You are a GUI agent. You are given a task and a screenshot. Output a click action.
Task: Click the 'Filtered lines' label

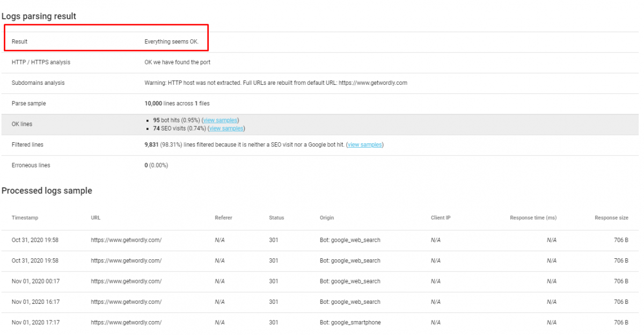(28, 145)
